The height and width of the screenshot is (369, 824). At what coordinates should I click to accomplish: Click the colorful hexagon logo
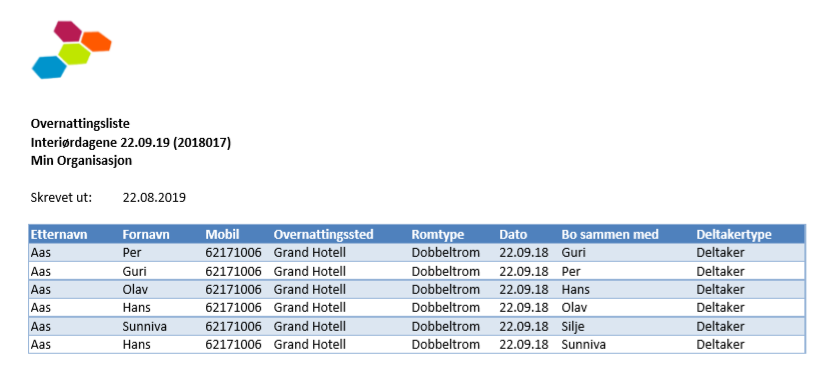coord(71,50)
